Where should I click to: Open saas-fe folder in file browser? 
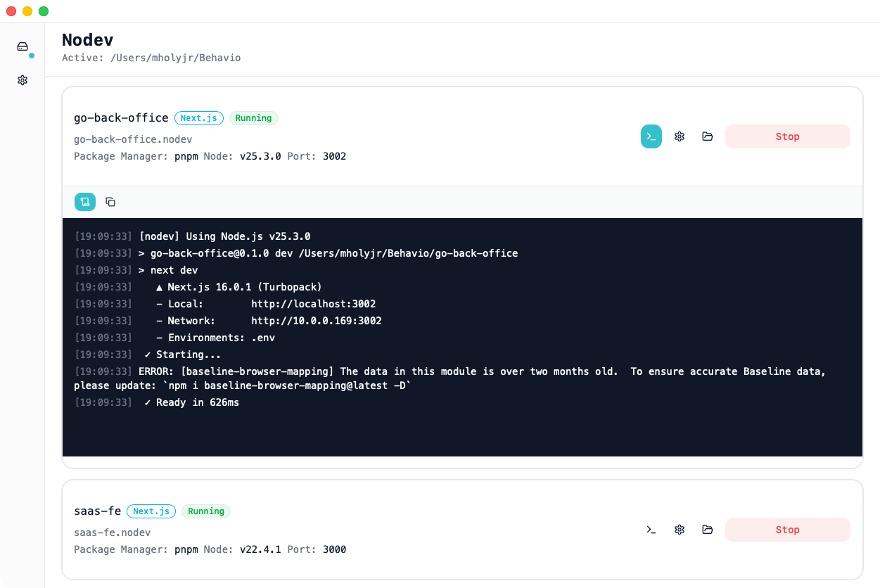click(707, 529)
